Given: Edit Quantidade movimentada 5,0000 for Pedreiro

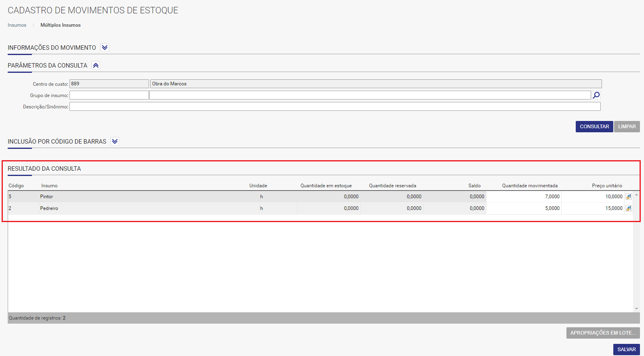Looking at the screenshot, I should coord(524,208).
